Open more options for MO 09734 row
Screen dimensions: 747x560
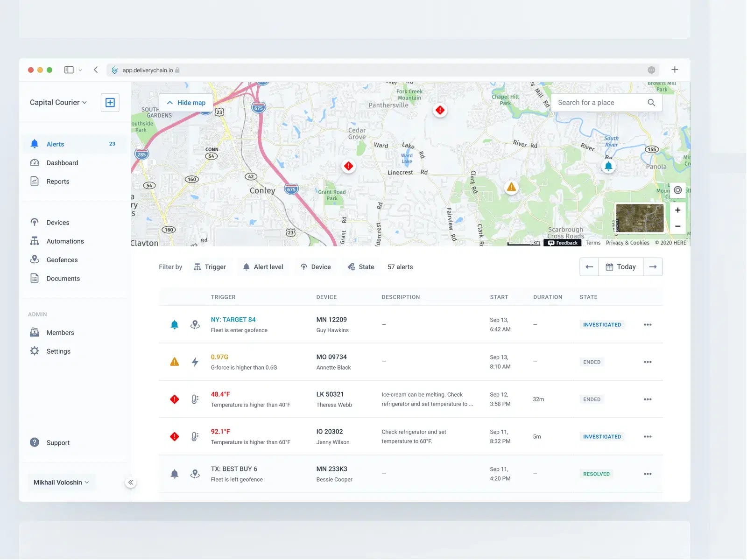coord(648,362)
